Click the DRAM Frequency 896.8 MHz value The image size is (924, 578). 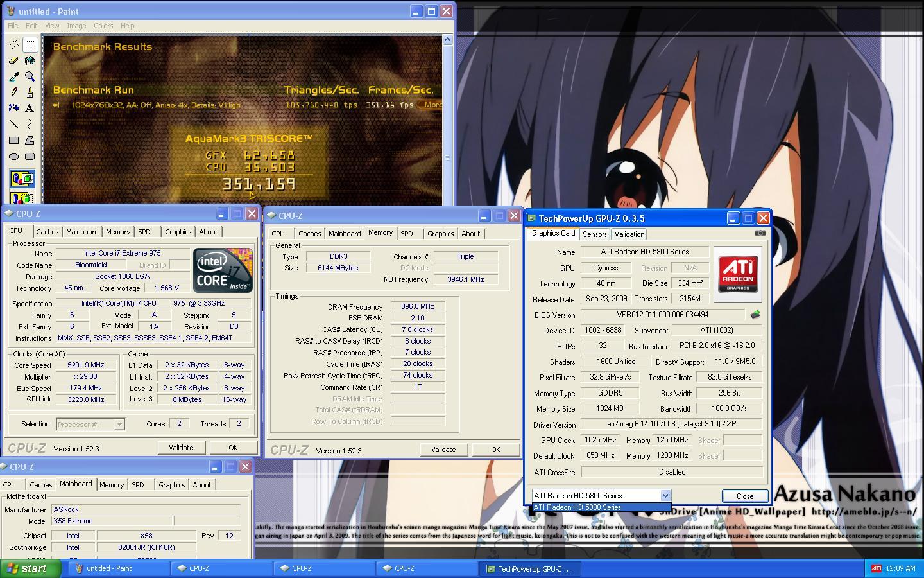(x=418, y=306)
